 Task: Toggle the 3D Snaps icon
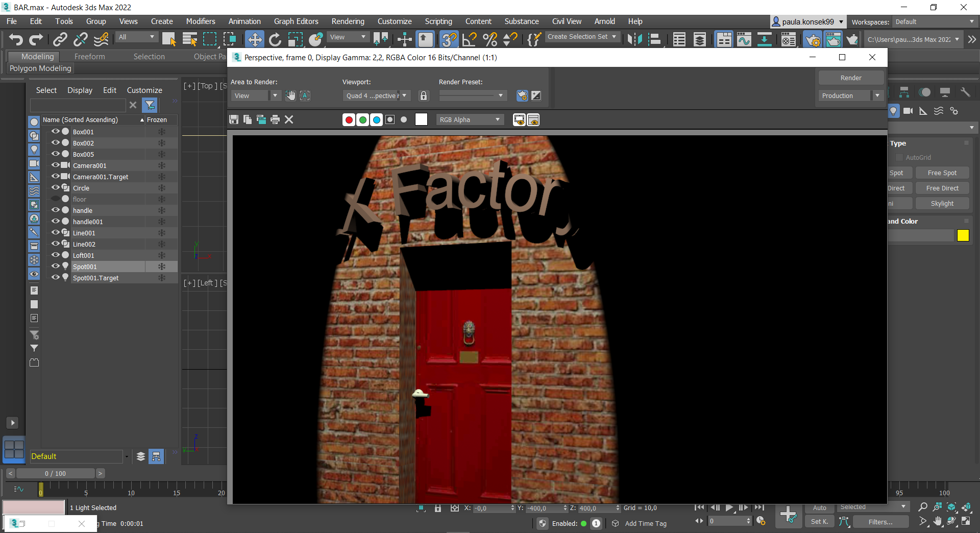[449, 39]
